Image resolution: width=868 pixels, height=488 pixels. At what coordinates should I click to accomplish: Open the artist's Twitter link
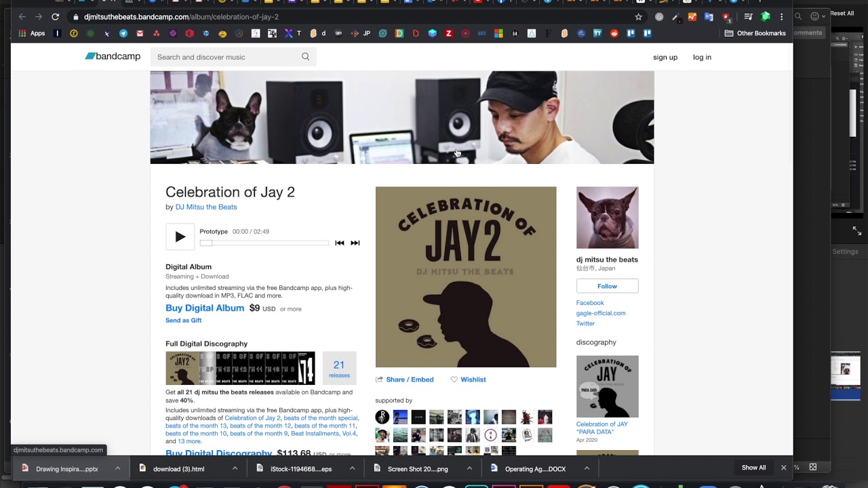585,323
